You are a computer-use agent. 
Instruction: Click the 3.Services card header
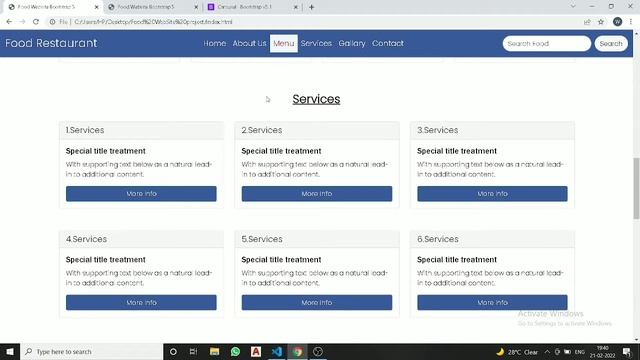(x=492, y=130)
